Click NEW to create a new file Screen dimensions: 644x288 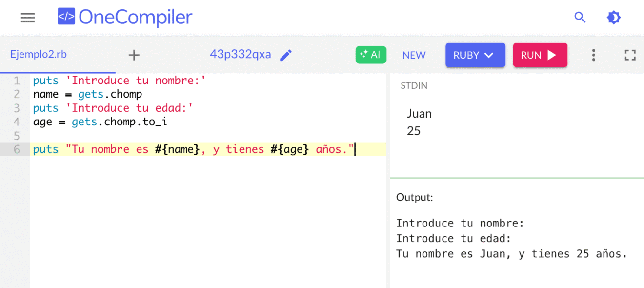pyautogui.click(x=414, y=55)
